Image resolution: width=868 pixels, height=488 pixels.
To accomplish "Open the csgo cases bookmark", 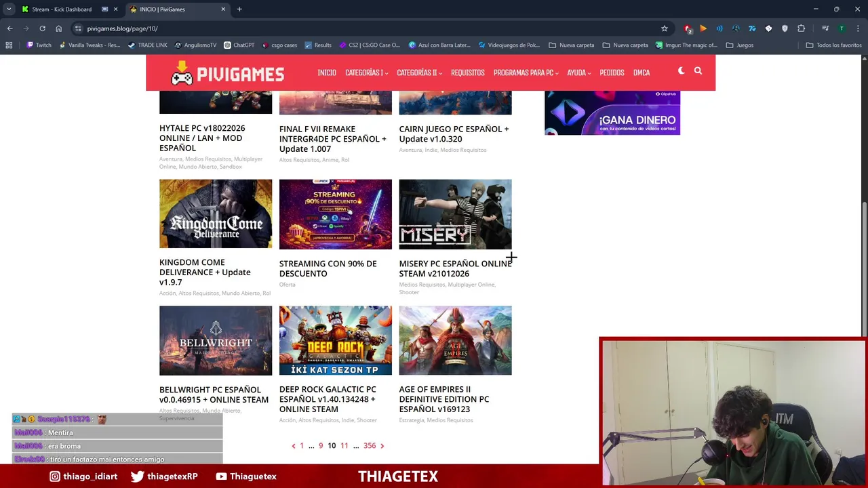I will (279, 45).
